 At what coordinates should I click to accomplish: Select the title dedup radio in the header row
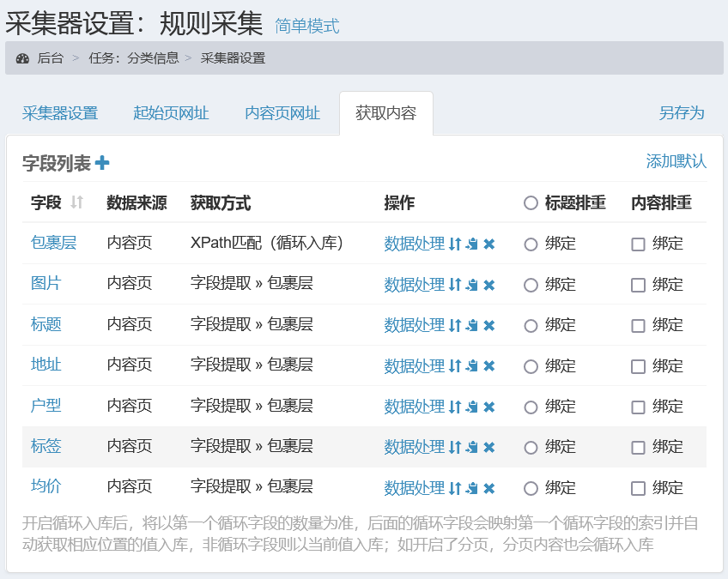[x=531, y=202]
